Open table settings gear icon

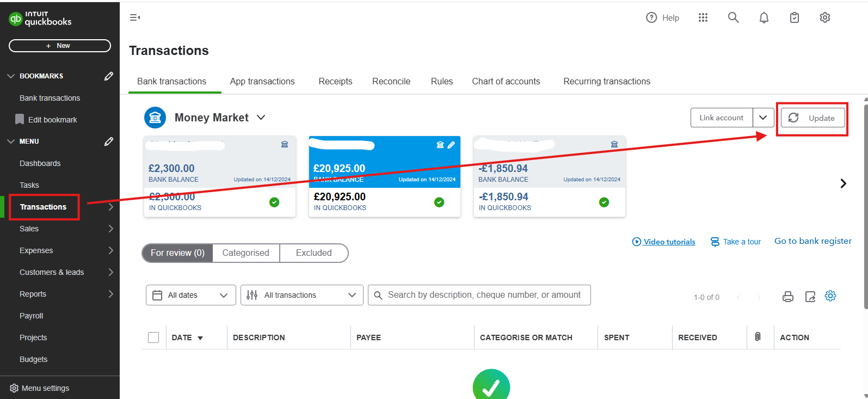[x=830, y=296]
